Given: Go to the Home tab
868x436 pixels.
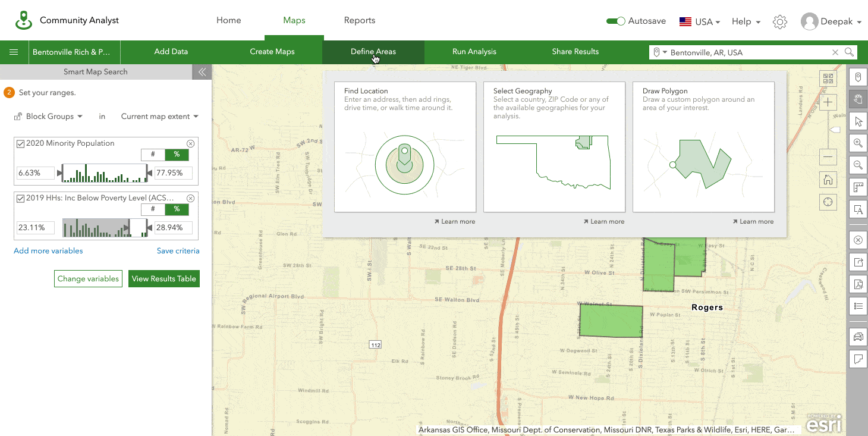Looking at the screenshot, I should [x=229, y=20].
